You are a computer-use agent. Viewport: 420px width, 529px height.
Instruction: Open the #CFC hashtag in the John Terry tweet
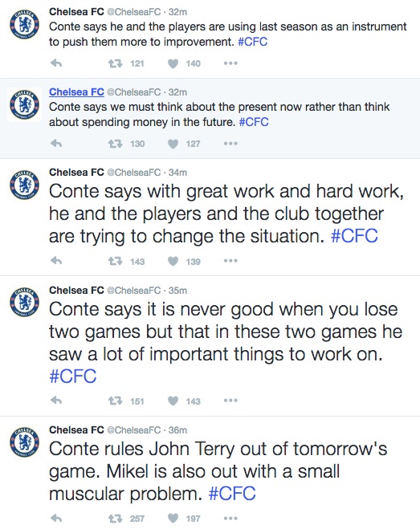tap(232, 494)
